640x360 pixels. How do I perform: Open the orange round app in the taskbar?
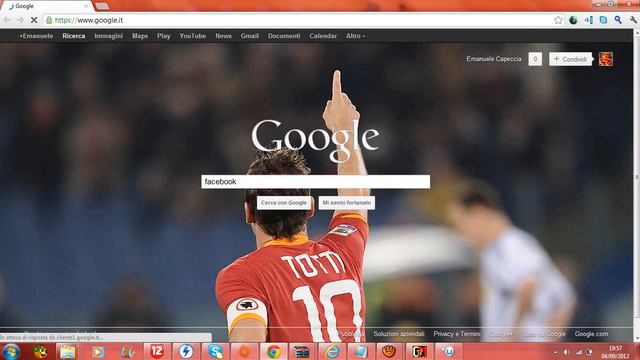tap(244, 351)
